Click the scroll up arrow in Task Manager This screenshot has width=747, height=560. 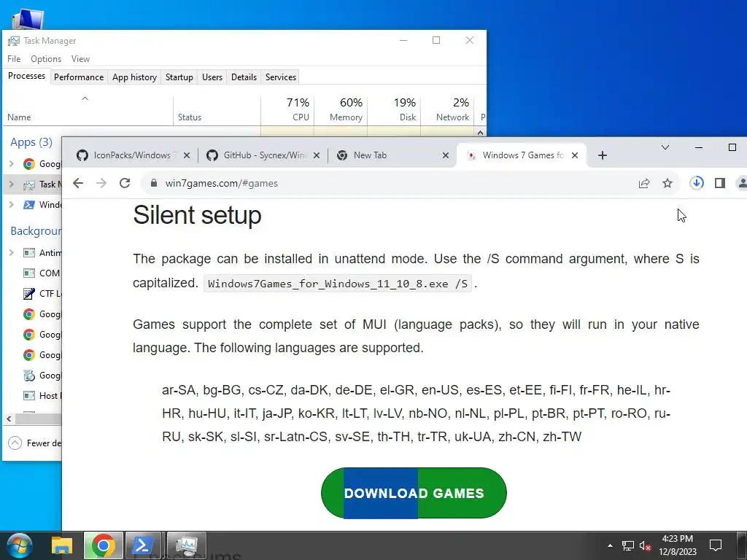tap(480, 133)
